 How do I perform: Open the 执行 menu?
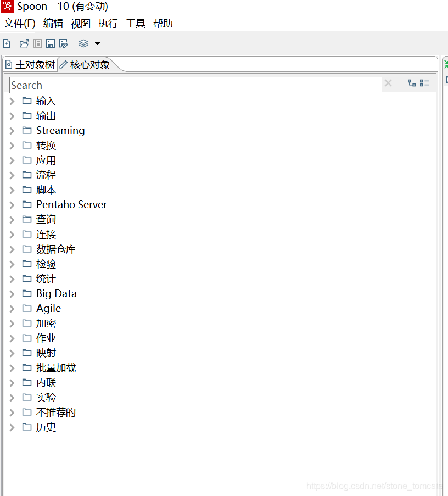tap(108, 23)
